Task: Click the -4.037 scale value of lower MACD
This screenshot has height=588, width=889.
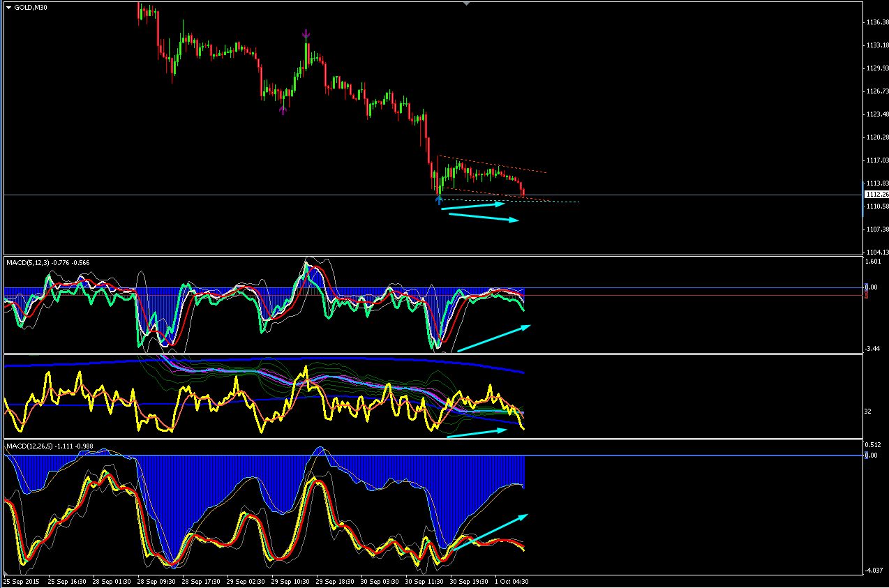Action: coord(873,571)
